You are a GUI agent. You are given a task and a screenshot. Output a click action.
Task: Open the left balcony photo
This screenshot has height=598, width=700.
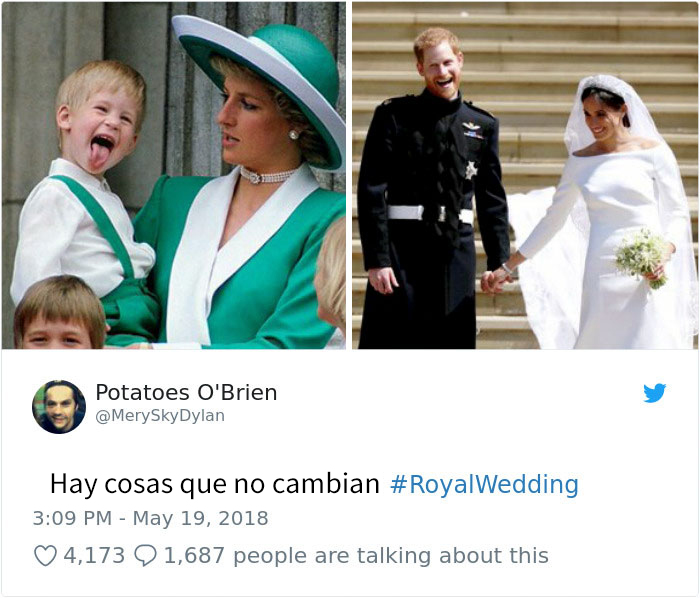coord(174,175)
